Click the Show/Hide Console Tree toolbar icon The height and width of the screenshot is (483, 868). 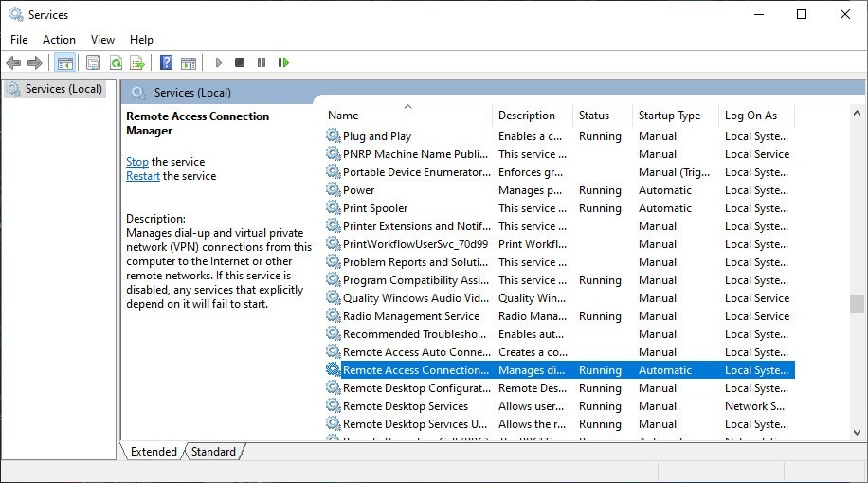[x=65, y=63]
